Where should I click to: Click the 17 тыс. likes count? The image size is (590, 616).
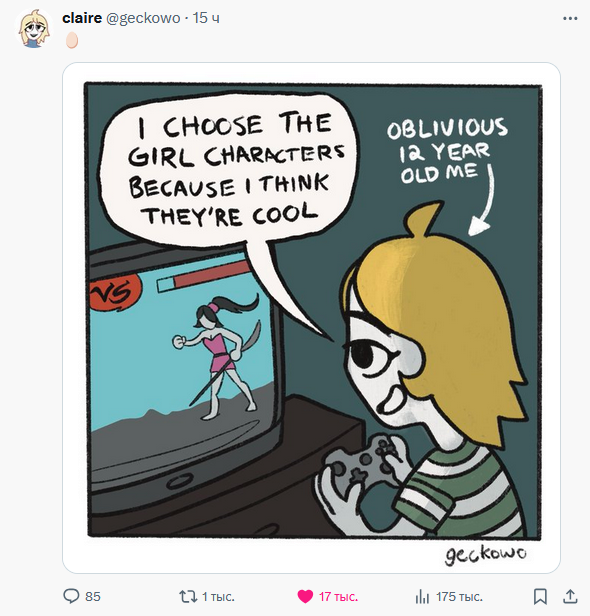[338, 597]
